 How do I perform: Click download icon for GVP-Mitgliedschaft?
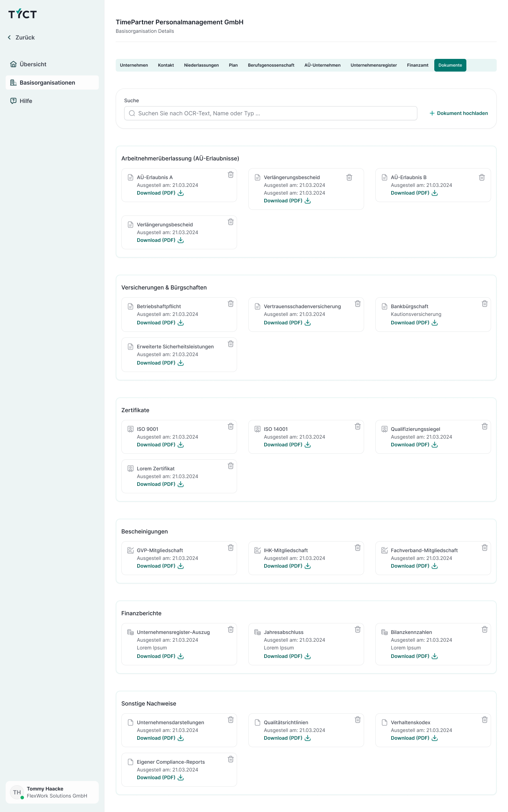(181, 566)
